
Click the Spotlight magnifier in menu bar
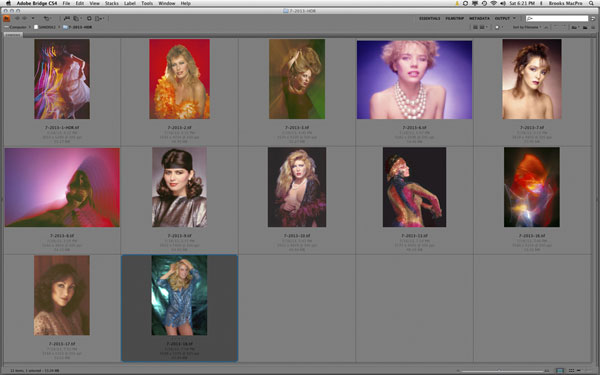pyautogui.click(x=592, y=3)
